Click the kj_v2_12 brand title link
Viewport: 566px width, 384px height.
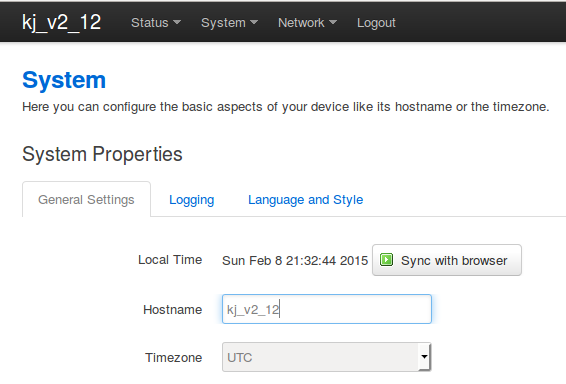point(61,22)
